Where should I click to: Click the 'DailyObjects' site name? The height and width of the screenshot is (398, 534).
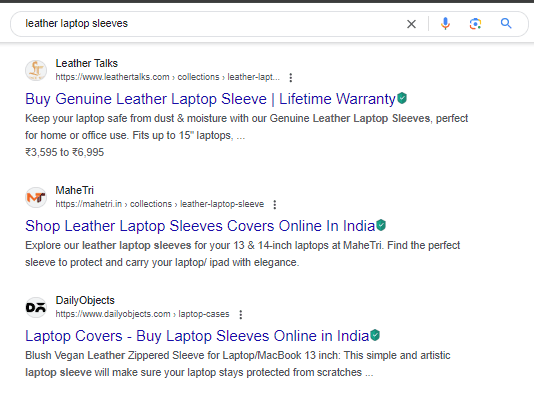click(85, 300)
